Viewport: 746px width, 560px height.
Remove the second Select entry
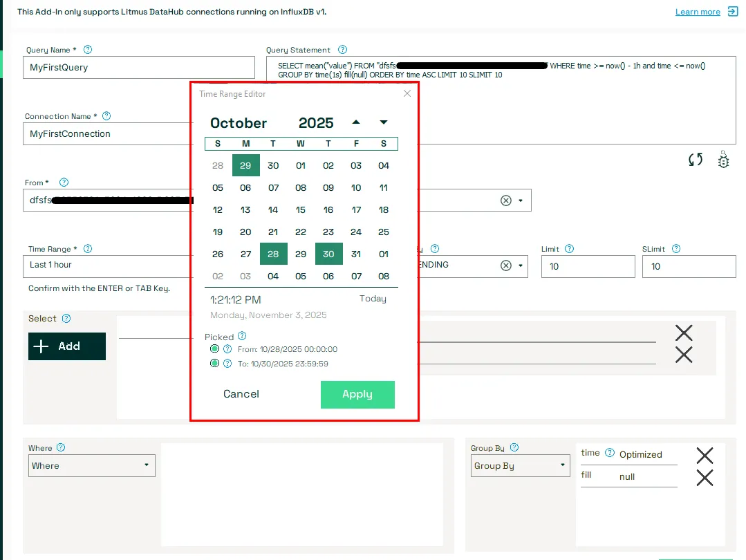[684, 355]
